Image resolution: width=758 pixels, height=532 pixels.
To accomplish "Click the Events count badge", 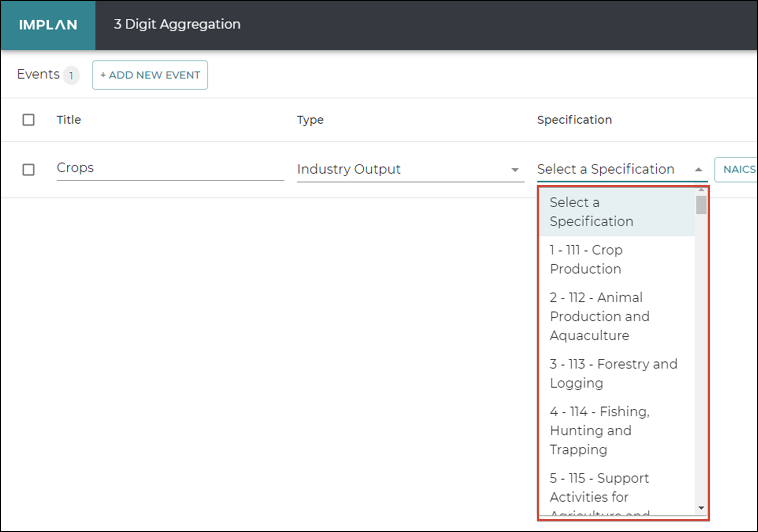I will point(71,75).
